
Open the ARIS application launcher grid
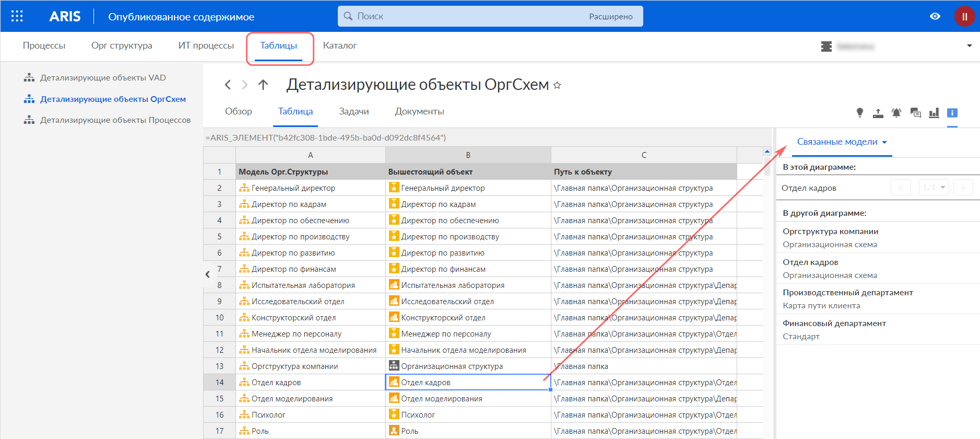17,16
